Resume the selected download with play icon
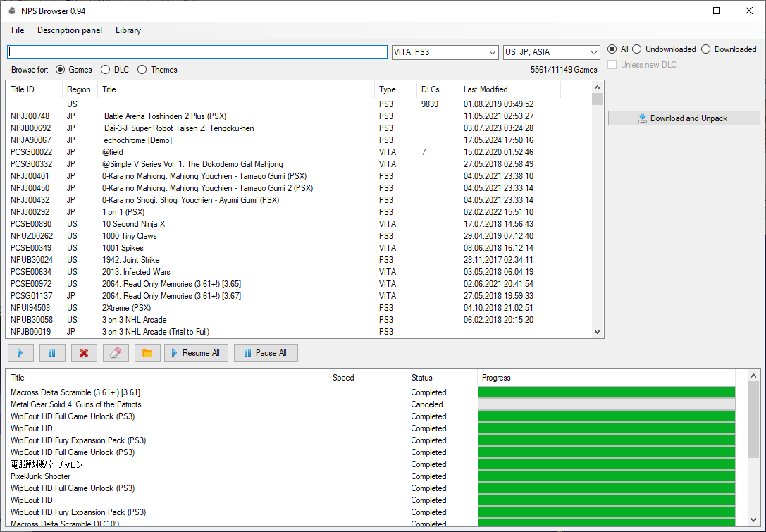 (x=20, y=353)
